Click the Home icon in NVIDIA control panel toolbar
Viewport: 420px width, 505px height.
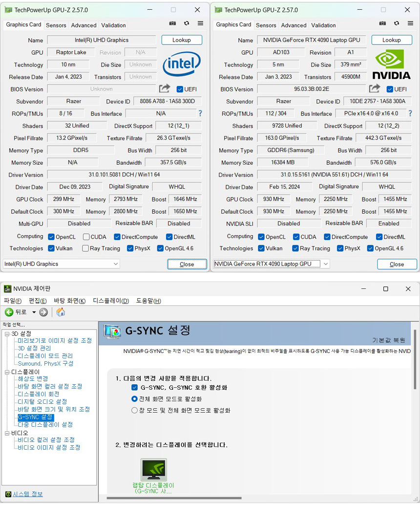click(x=61, y=312)
